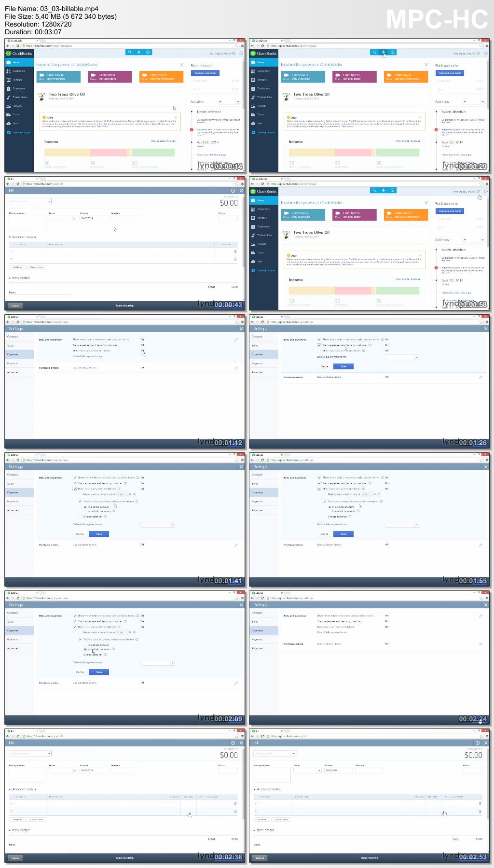Close the Alert box in the 00:00:14 frame
Screen dimensions: 494x868
[x=176, y=117]
